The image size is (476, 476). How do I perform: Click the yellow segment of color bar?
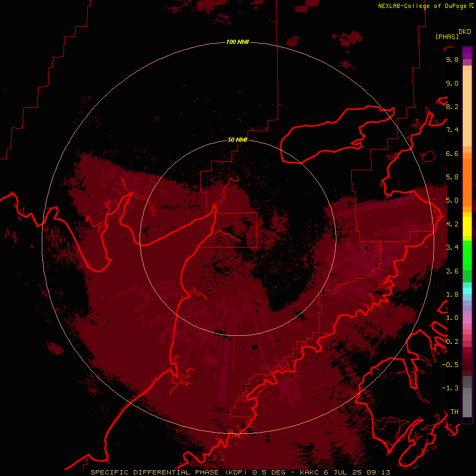(x=467, y=226)
